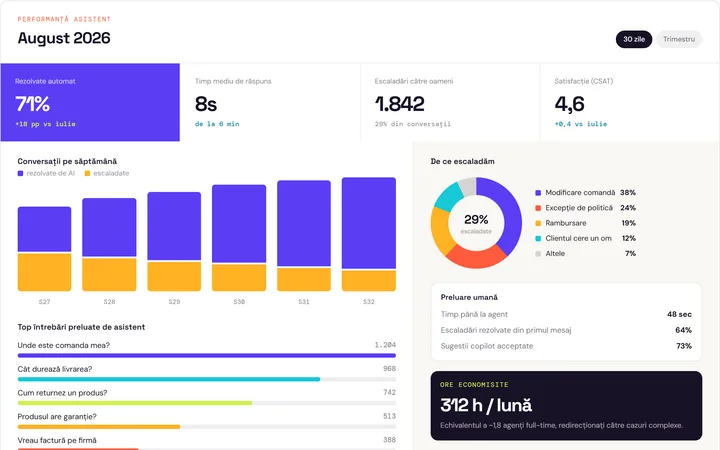Switch to the Trimestru period
720x450 pixels.
(x=679, y=39)
